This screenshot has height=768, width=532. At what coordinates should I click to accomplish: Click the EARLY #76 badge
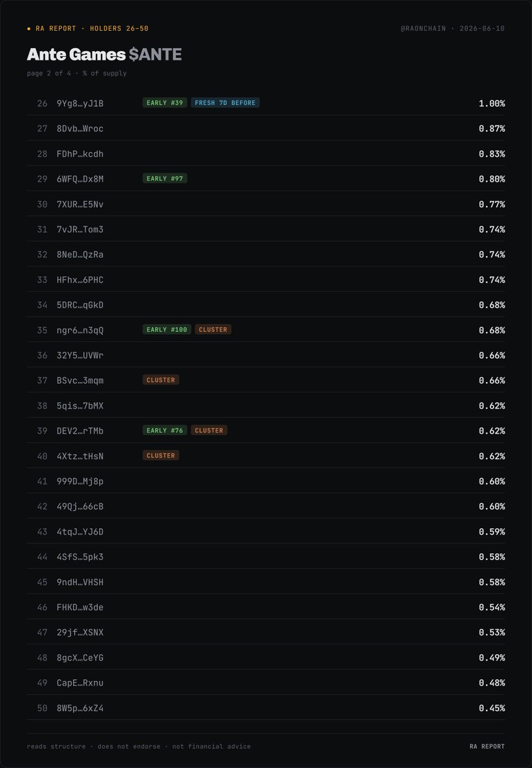pos(165,431)
